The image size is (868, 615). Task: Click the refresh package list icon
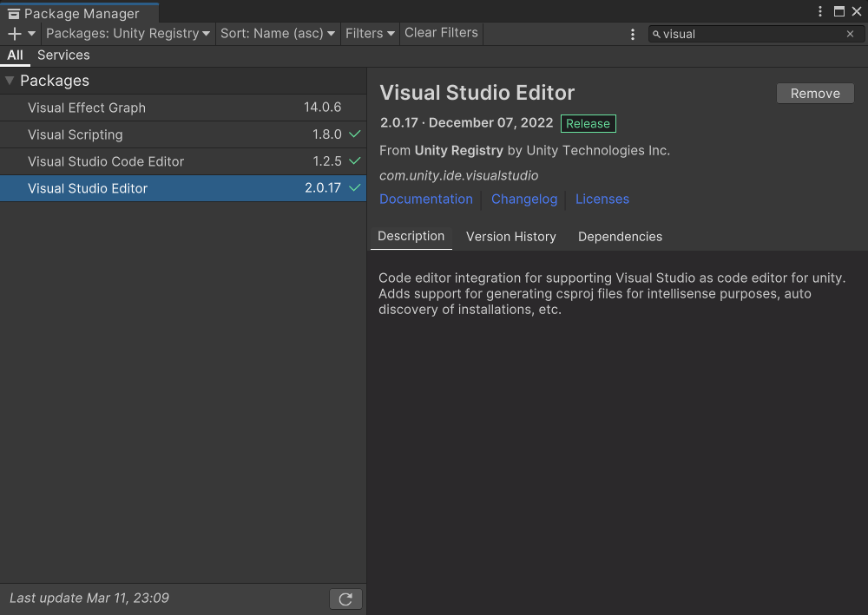(345, 599)
